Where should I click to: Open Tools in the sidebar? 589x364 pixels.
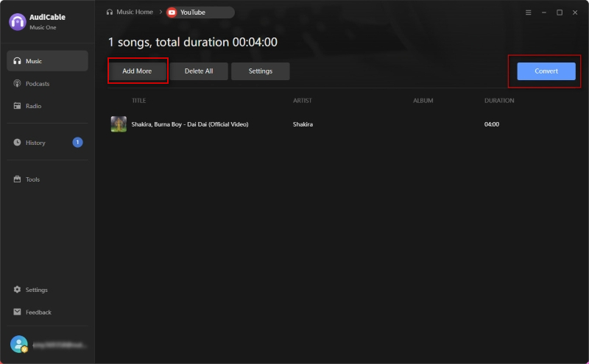click(x=47, y=179)
